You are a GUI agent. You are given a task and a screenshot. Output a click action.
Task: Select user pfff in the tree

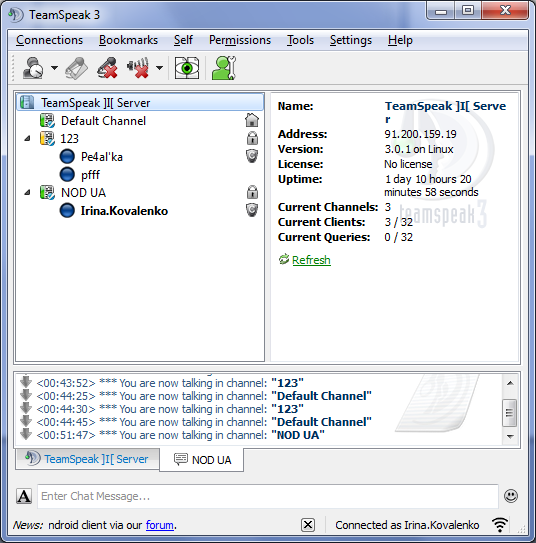click(140, 175)
